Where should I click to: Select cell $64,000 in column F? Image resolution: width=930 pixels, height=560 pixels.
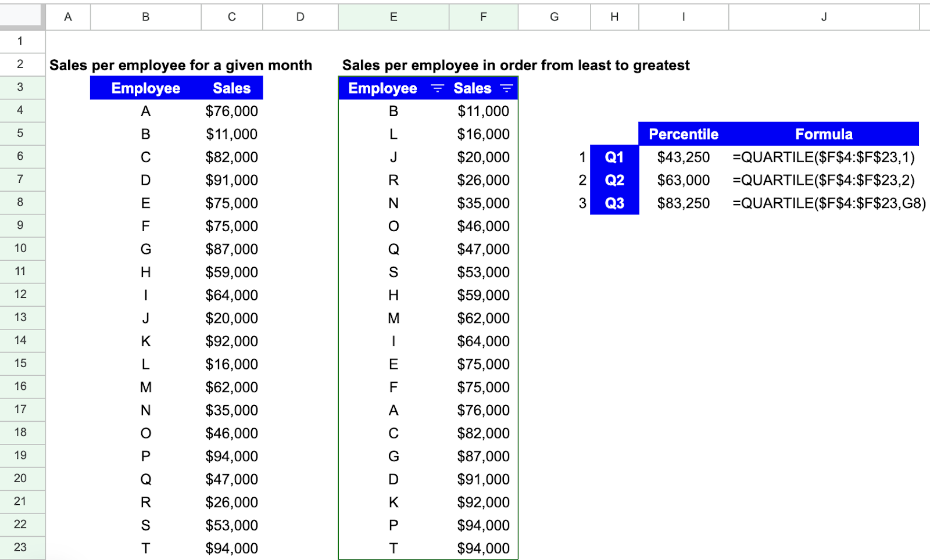point(484,341)
